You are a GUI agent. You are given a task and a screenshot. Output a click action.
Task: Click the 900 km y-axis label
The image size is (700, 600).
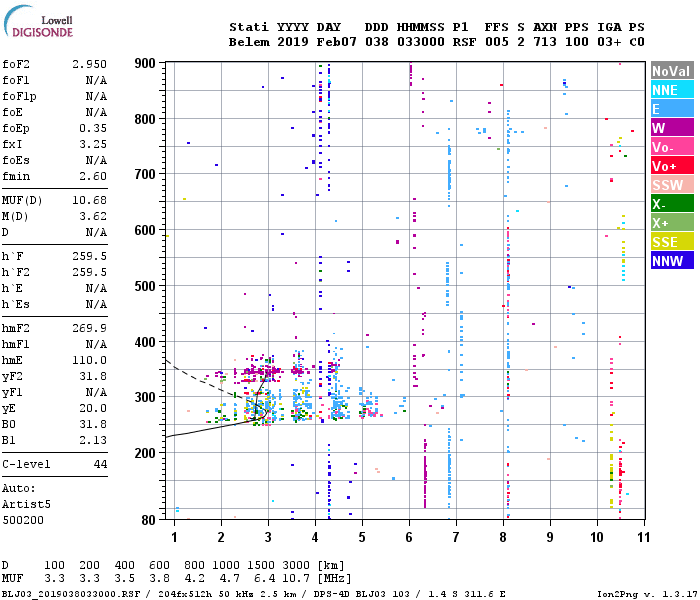coord(145,63)
